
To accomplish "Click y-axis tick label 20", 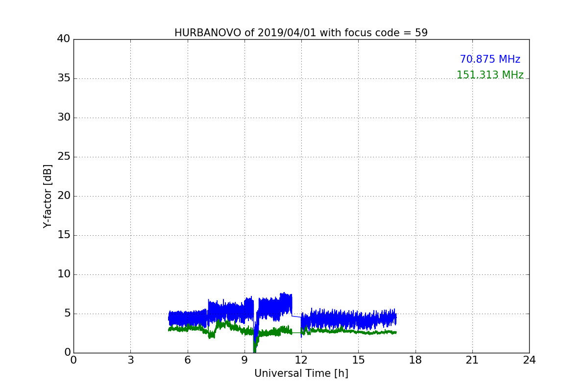I will point(64,196).
